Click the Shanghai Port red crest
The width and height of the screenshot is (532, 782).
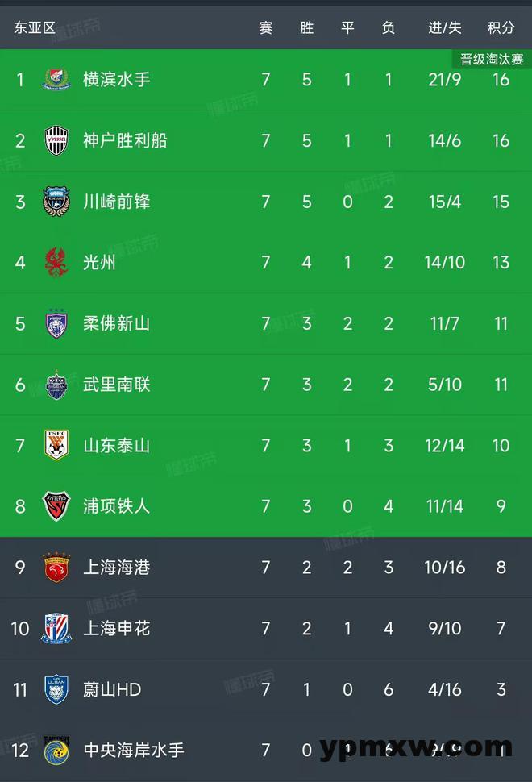click(56, 568)
